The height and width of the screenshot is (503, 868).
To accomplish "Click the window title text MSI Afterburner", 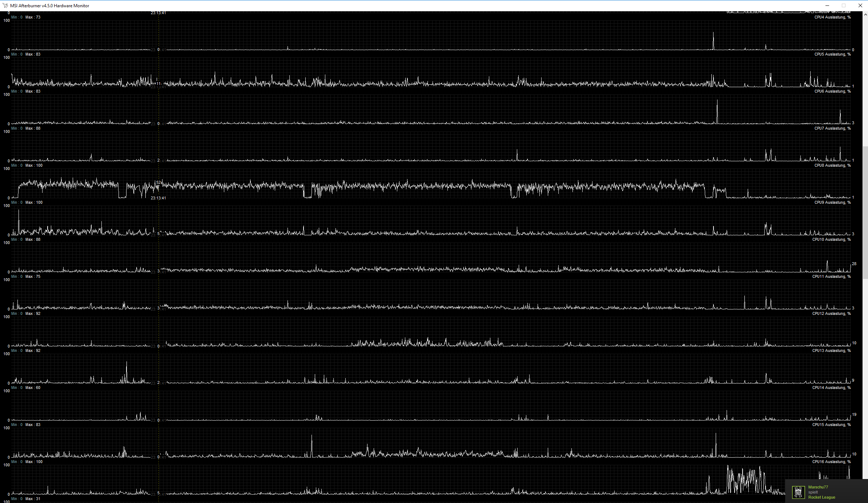I will point(49,5).
